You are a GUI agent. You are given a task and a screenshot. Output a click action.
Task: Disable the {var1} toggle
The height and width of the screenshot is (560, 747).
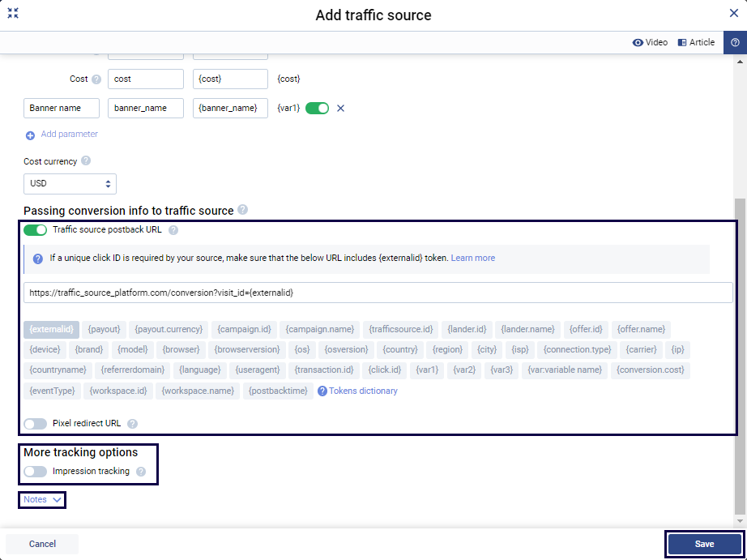(317, 108)
